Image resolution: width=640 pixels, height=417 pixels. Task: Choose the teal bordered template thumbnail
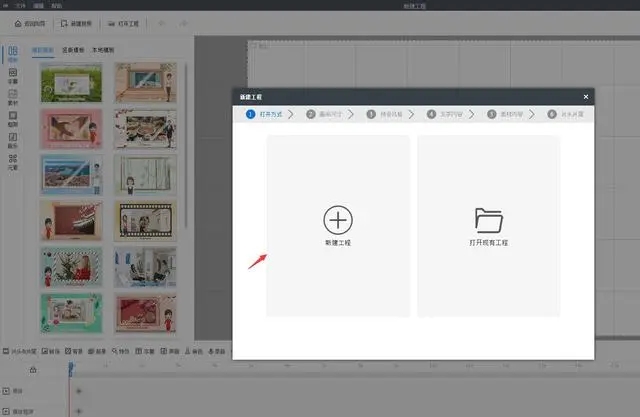click(71, 313)
